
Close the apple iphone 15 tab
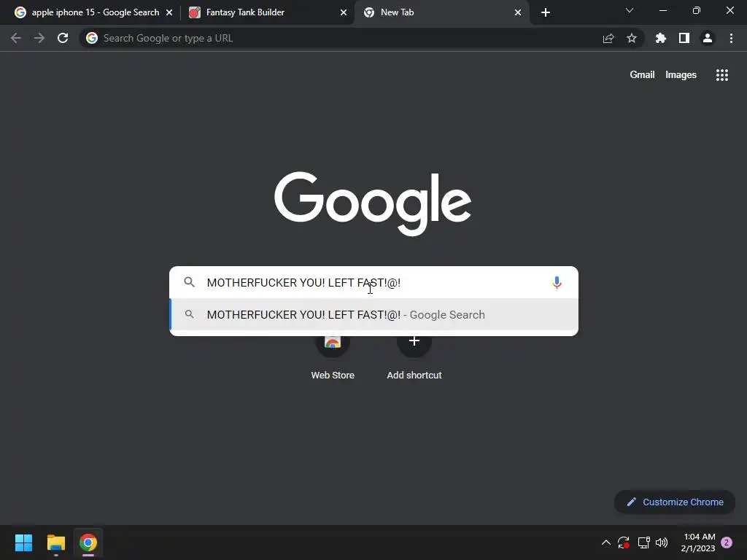click(x=169, y=12)
